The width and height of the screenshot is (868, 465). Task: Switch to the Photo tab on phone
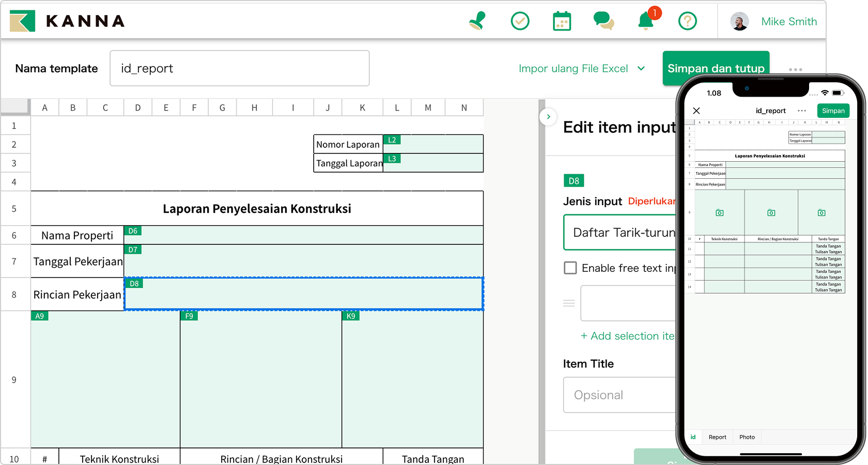(x=747, y=437)
